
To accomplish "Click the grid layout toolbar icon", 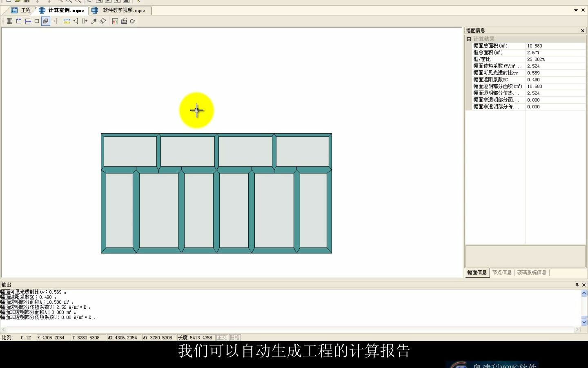I will point(10,21).
